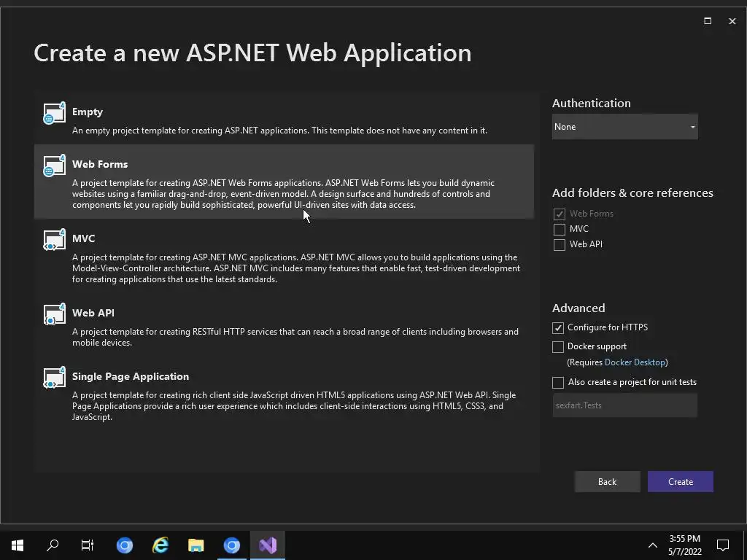The height and width of the screenshot is (560, 747).
Task: Open File Explorer from the taskbar
Action: point(196,545)
